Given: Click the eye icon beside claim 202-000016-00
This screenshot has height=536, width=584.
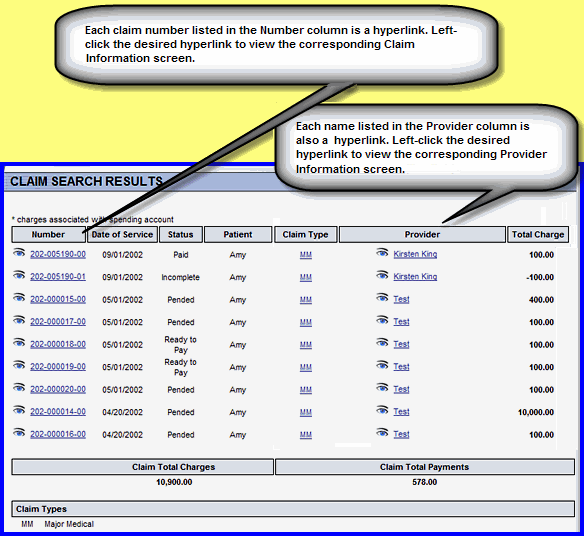Looking at the screenshot, I should (19, 433).
